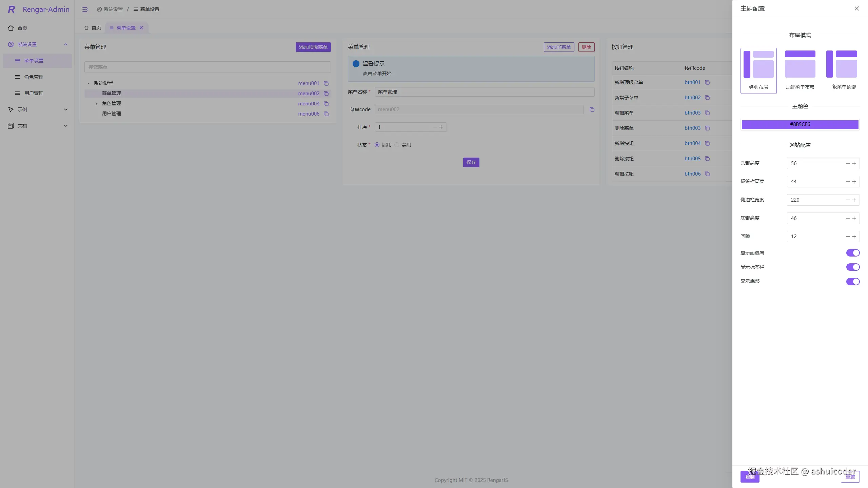Copy btn005 code icon in button table
The height and width of the screenshot is (488, 868).
(707, 159)
